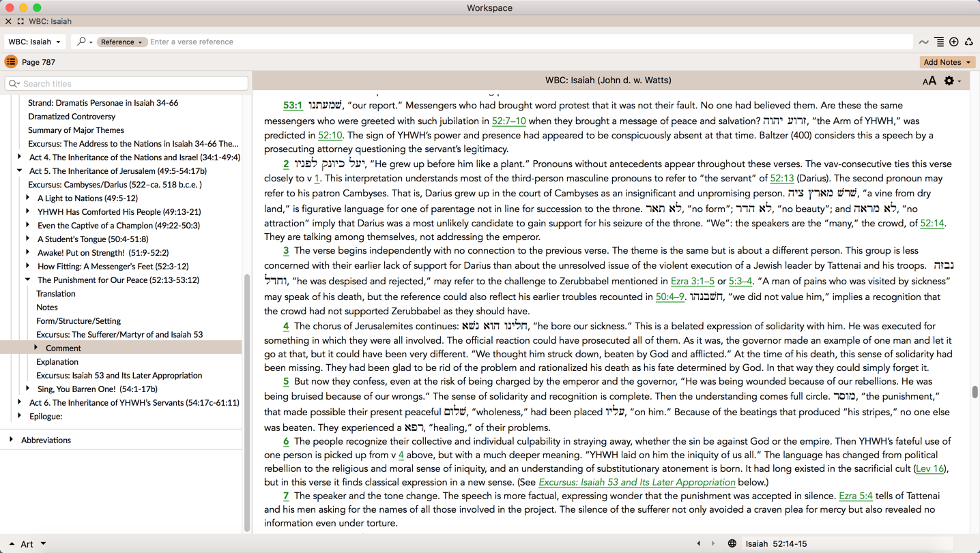This screenshot has height=553, width=980.
Task: Open the WBC: Isaiah module dropdown
Action: pos(34,42)
